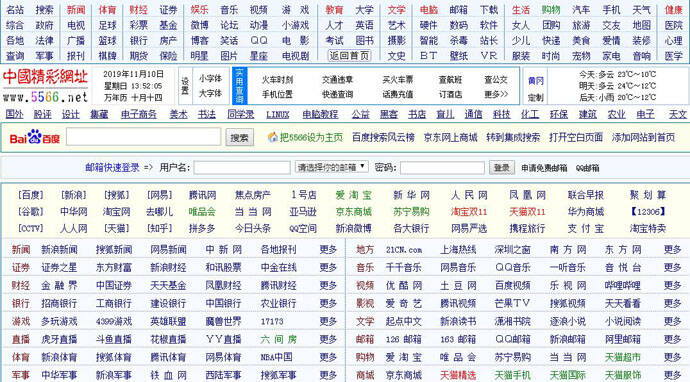
Task: Open the 汽车 link in the top navigation
Action: 581,10
